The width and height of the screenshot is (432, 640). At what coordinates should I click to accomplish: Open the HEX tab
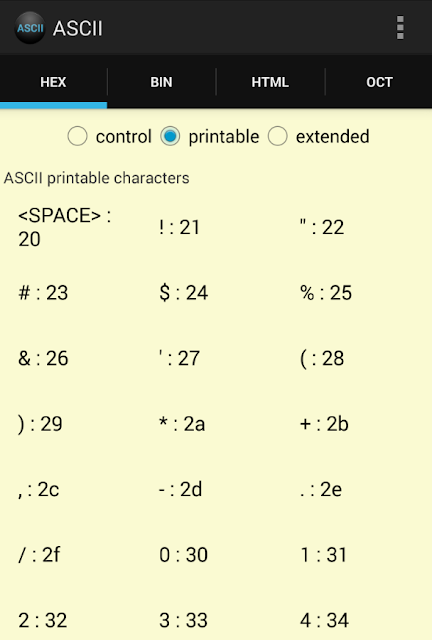pyautogui.click(x=53, y=82)
